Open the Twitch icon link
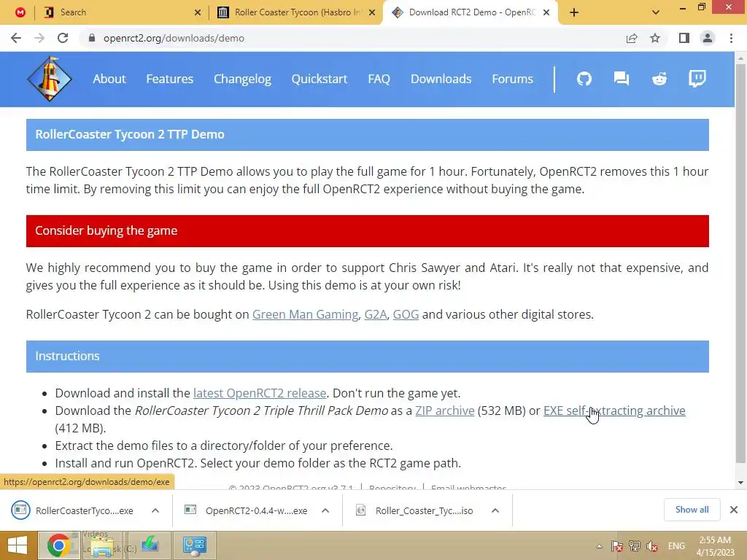 coord(697,79)
